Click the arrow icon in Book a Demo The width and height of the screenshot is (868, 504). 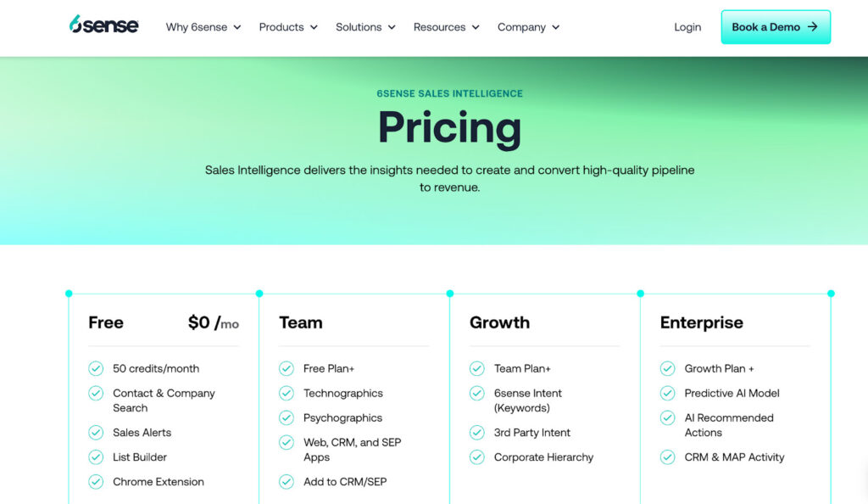pos(813,27)
